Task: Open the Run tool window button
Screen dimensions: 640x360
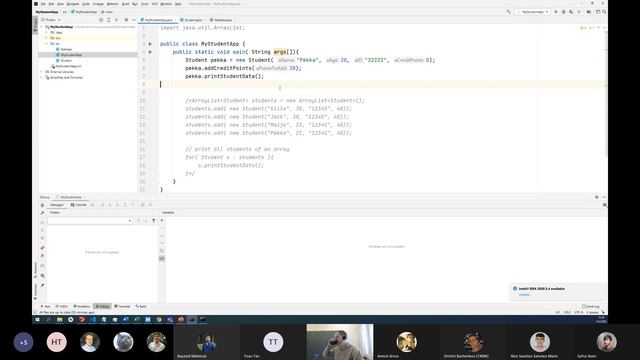Action: pyautogui.click(x=46, y=306)
